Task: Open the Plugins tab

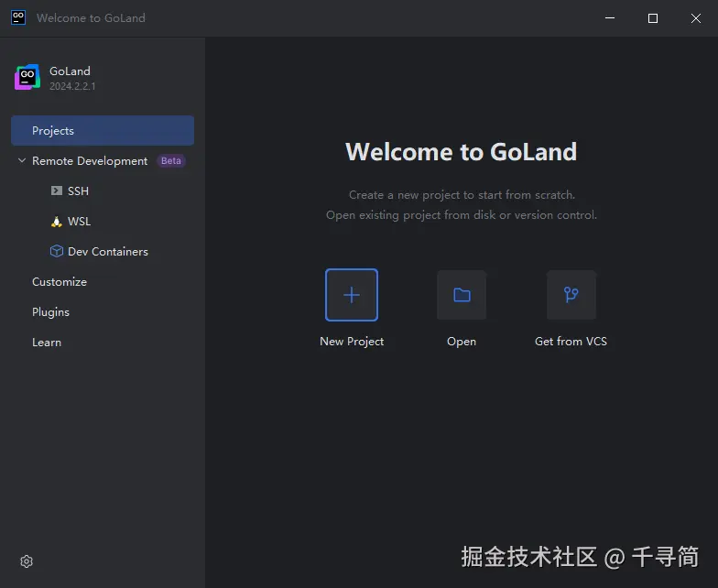Action: 51,311
